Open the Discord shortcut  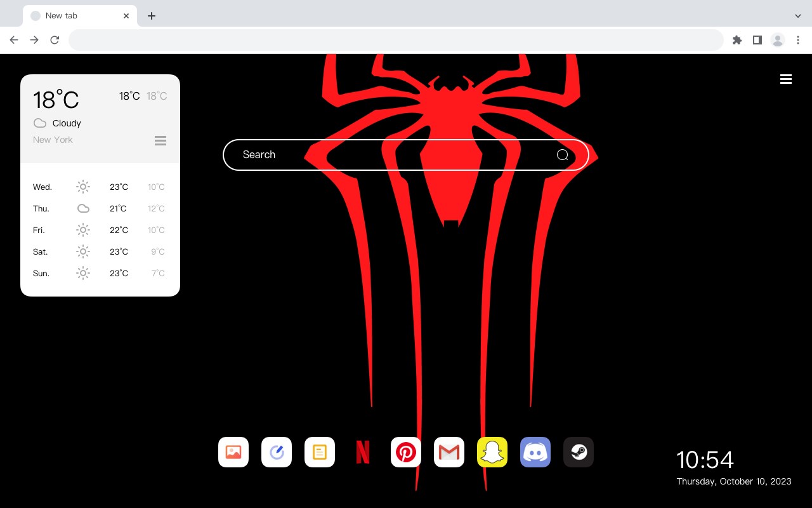[x=535, y=452]
